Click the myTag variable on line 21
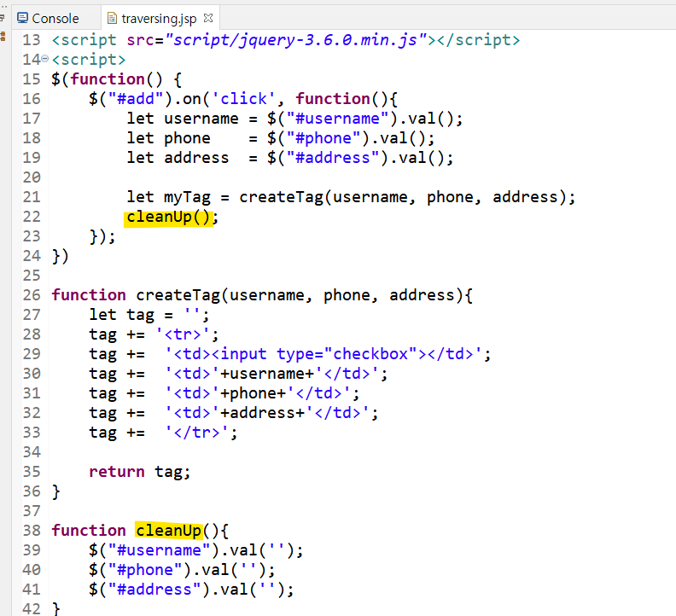The image size is (676, 616). tap(187, 197)
